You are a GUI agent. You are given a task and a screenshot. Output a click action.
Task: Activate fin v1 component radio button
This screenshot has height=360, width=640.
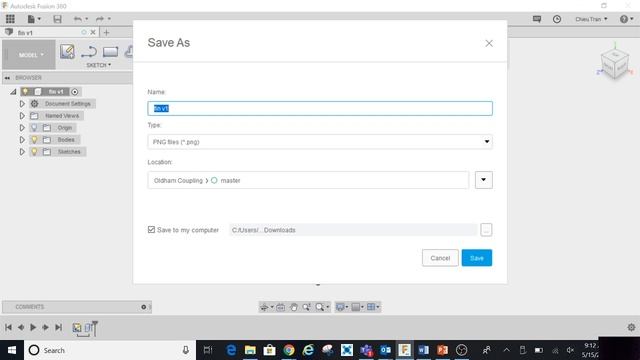tap(75, 92)
